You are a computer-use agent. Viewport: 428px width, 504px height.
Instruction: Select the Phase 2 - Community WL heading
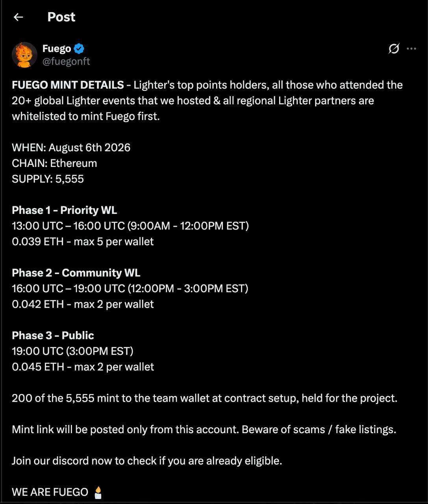click(76, 273)
